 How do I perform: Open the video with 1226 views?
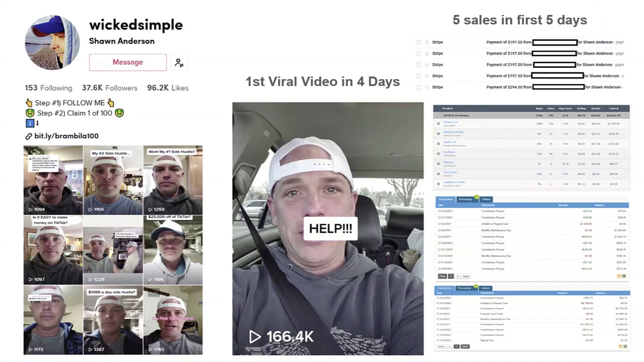(113, 250)
